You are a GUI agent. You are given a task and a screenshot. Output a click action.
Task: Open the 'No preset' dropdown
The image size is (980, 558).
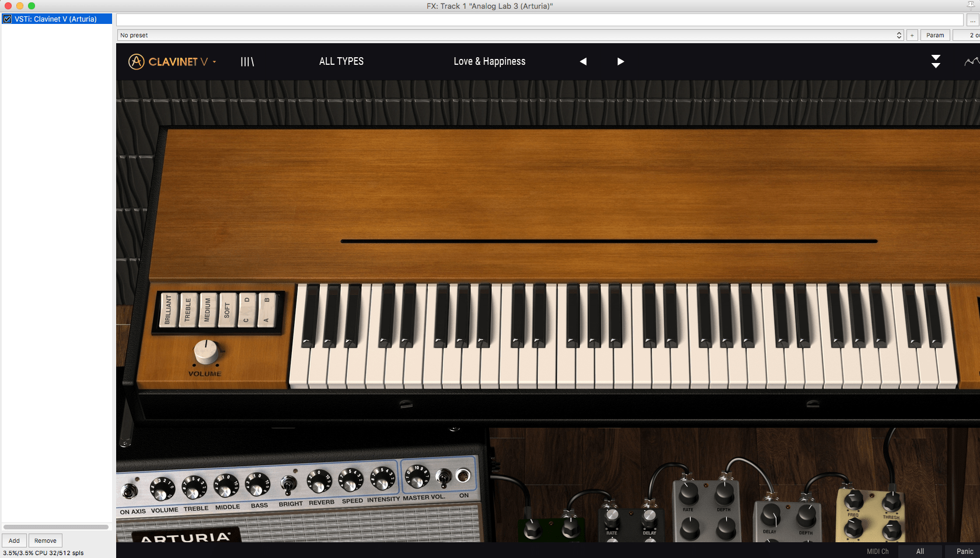(511, 35)
